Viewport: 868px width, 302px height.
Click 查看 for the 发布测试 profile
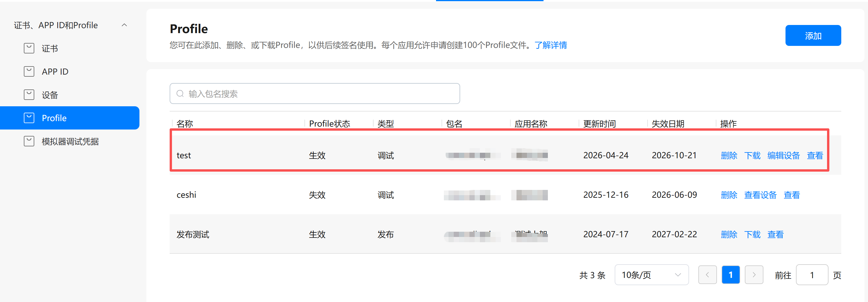click(775, 234)
